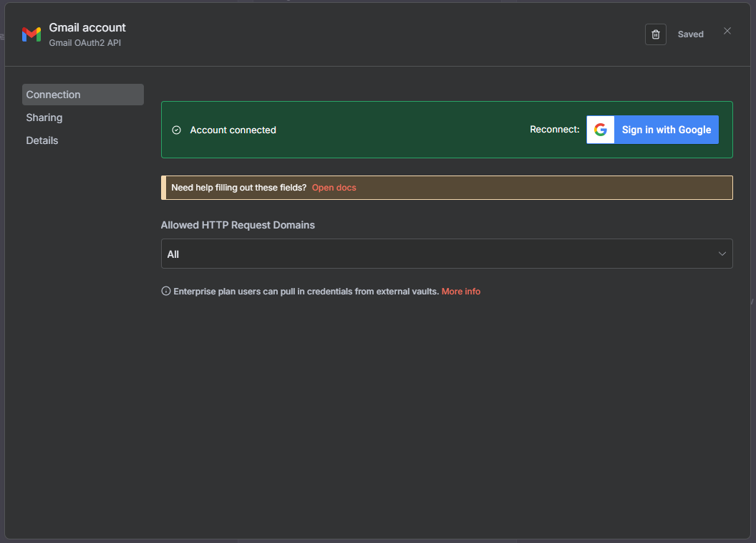
Task: Switch to the Sharing tab
Action: coord(44,117)
